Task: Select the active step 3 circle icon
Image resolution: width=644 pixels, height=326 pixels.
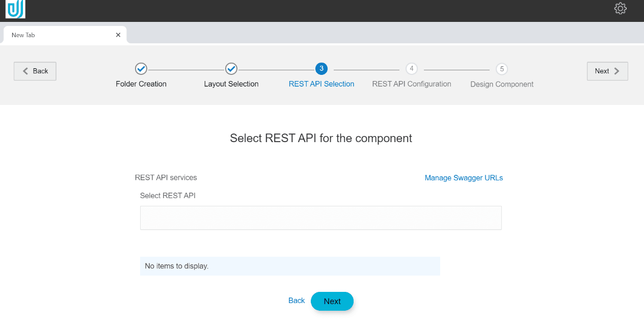Action: coord(321,69)
